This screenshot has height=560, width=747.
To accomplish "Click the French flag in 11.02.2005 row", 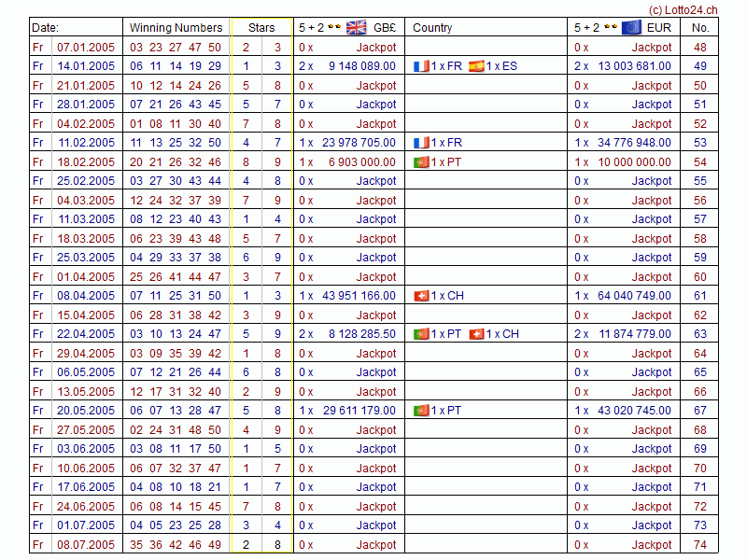I will pyautogui.click(x=420, y=143).
